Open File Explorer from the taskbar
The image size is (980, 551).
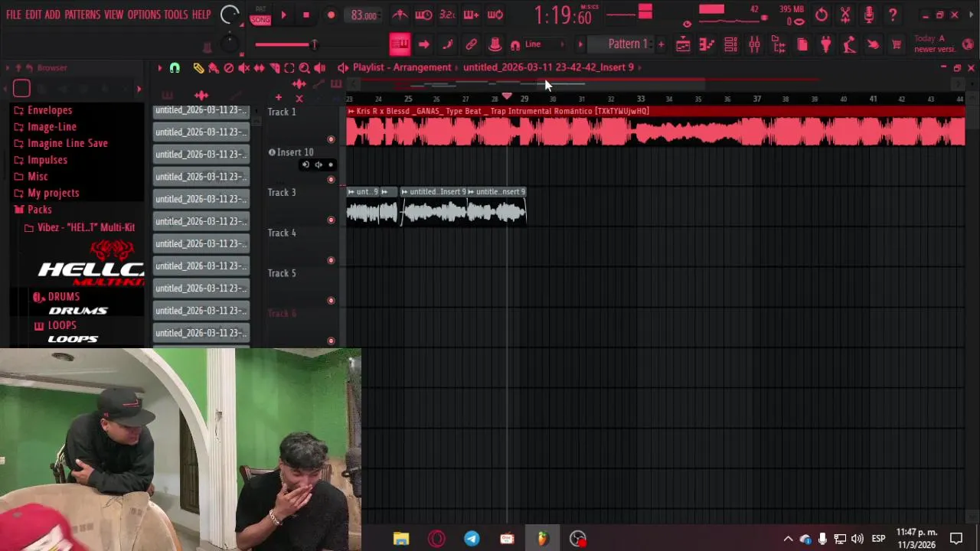pos(401,539)
